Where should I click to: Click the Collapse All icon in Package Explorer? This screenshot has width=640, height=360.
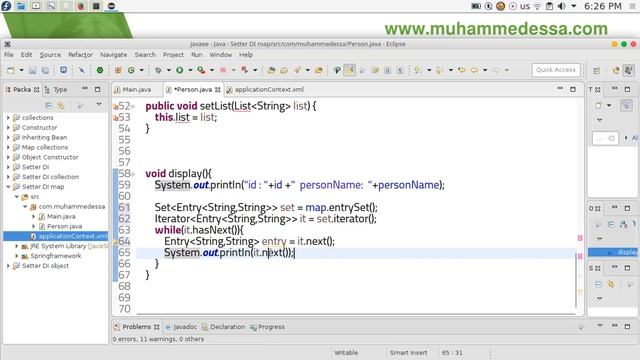pos(49,106)
